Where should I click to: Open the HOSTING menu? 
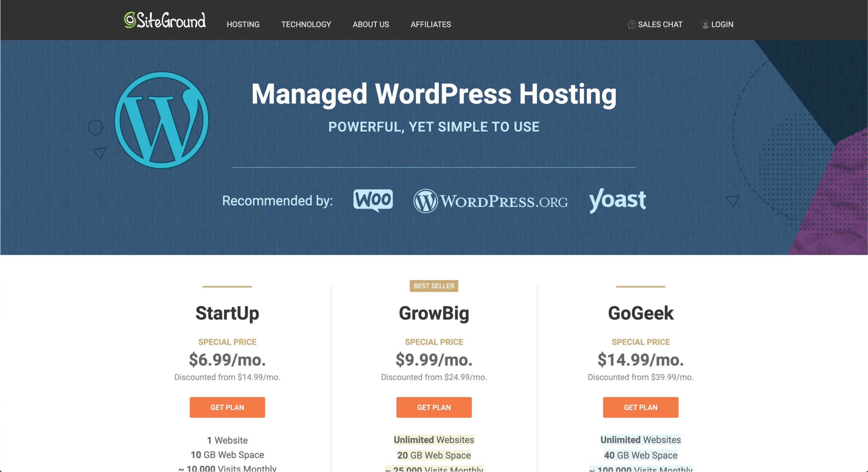(243, 24)
